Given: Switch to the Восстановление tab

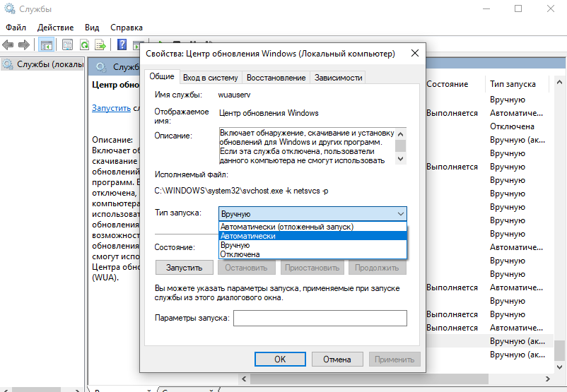Looking at the screenshot, I should (x=276, y=78).
